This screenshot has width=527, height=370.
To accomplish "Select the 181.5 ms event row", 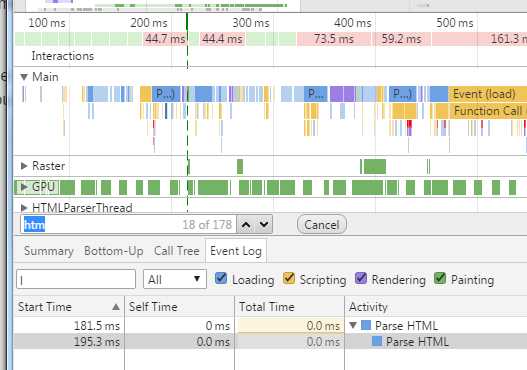I will (270, 325).
